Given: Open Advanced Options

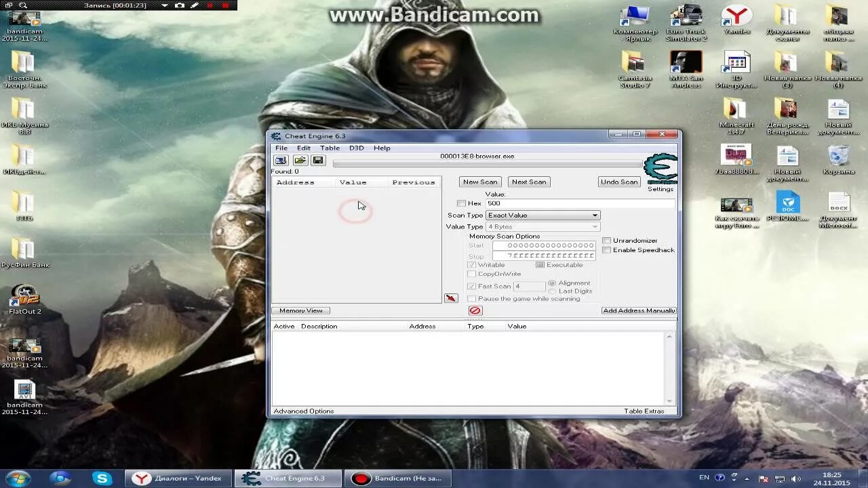Looking at the screenshot, I should (x=304, y=411).
